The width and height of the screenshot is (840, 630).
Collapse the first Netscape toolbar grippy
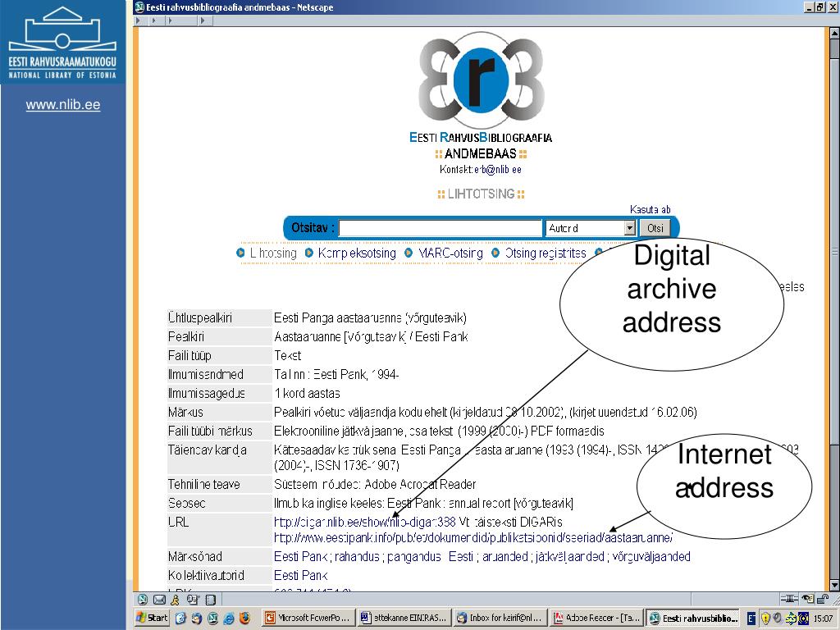pos(138,21)
